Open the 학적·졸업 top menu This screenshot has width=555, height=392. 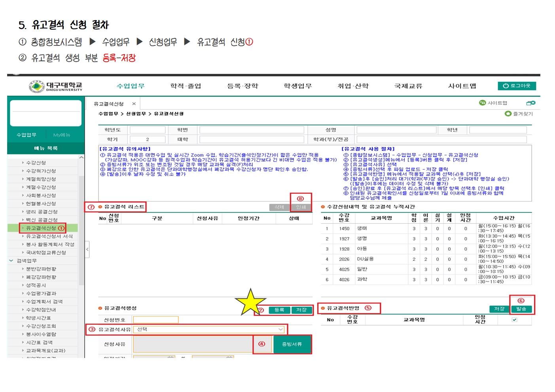[186, 86]
